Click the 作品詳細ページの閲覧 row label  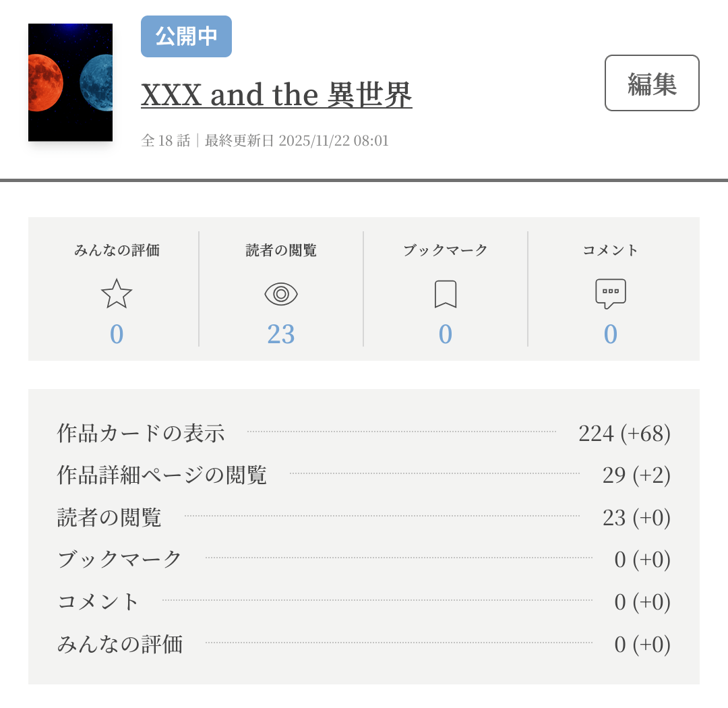point(162,475)
